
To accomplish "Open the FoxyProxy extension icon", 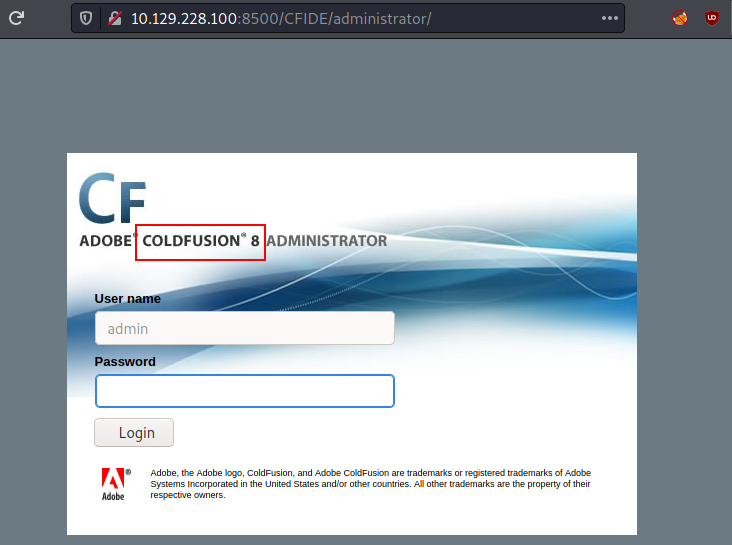I will [680, 18].
